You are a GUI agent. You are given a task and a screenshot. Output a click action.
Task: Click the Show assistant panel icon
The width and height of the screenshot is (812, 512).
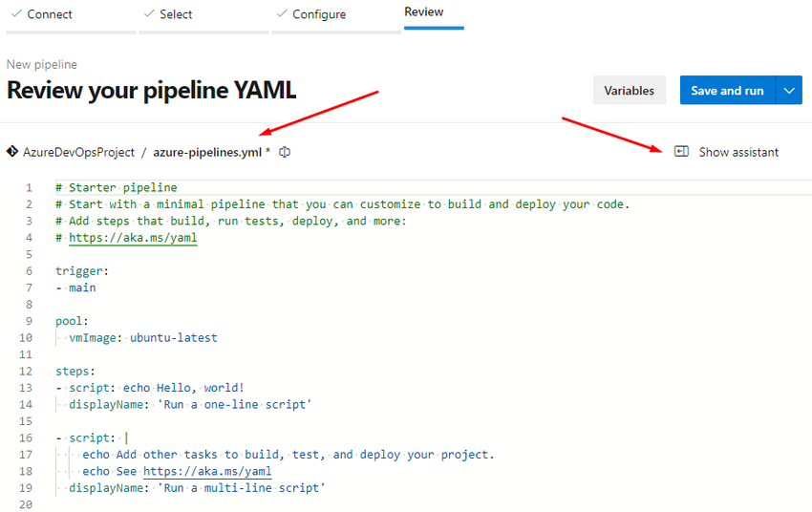pos(681,152)
